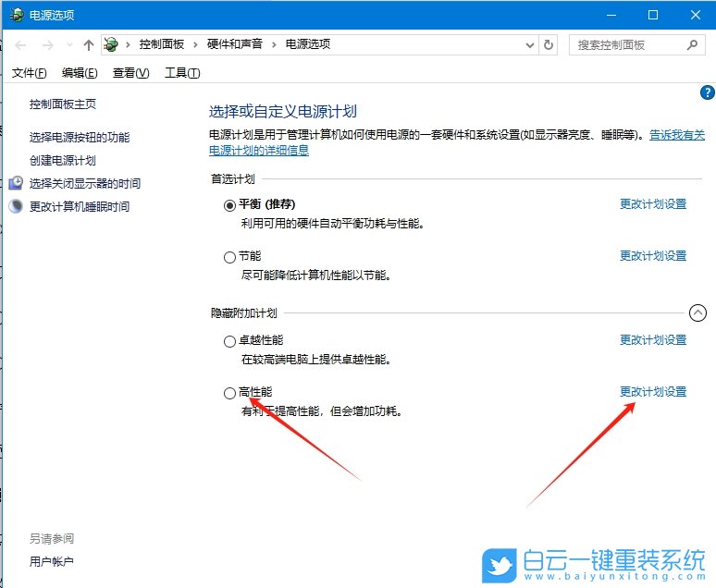This screenshot has width=716, height=588.
Task: Click the search magnifier icon
Action: coord(692,44)
